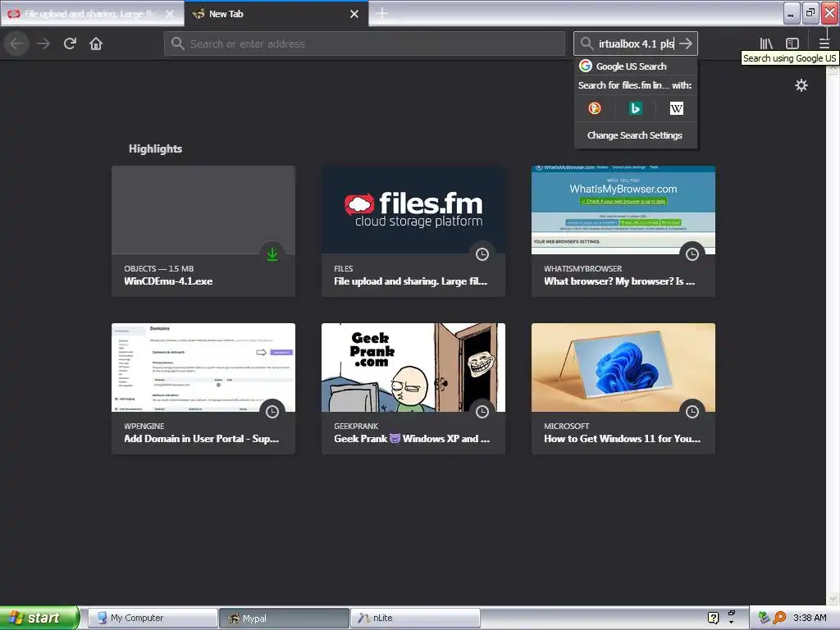Switch to nLite taskbar button
This screenshot has height=630, width=840.
(415, 619)
